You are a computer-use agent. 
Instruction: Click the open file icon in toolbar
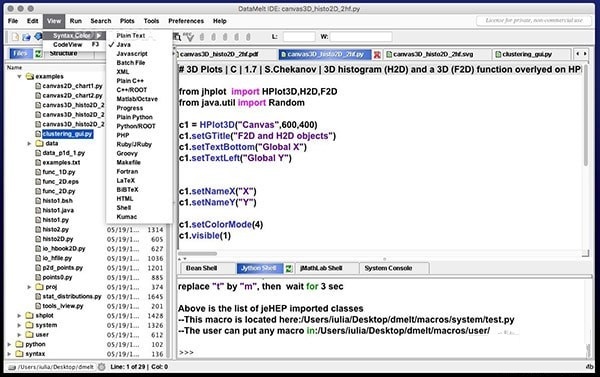26,37
